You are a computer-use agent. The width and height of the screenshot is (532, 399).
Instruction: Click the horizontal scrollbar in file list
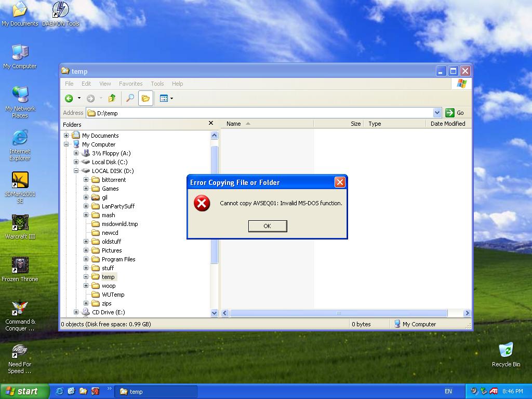click(x=338, y=313)
